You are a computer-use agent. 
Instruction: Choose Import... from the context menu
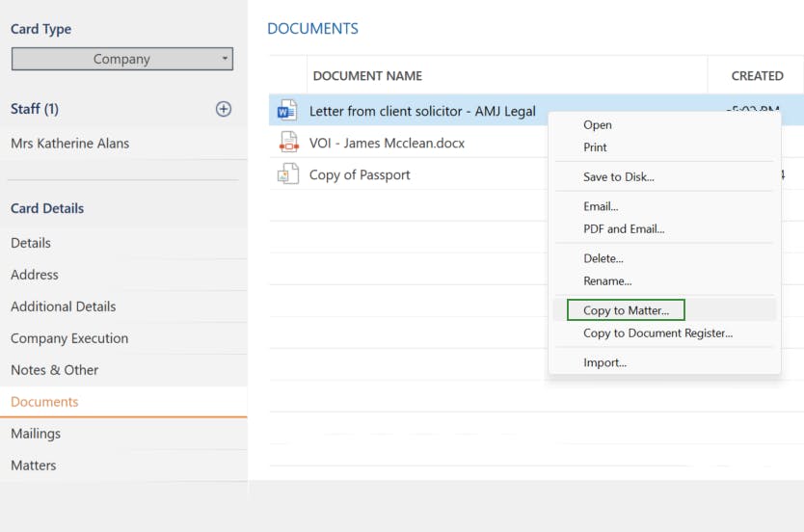(604, 362)
